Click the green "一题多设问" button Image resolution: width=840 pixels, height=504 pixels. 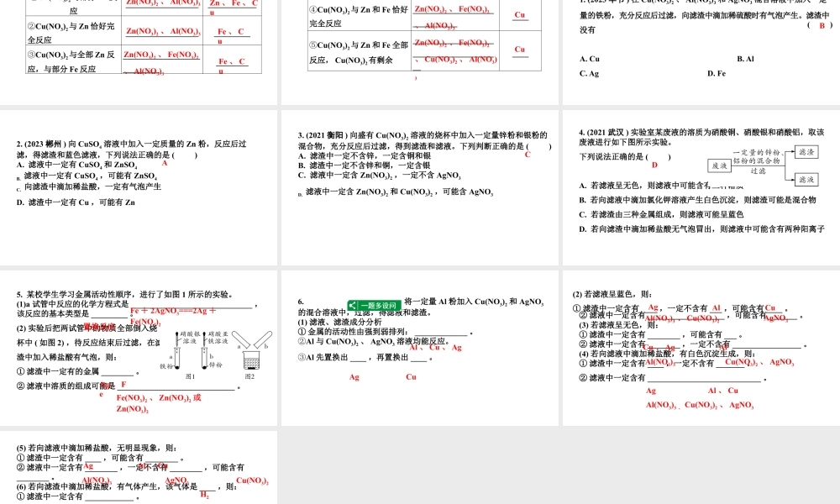tap(380, 305)
